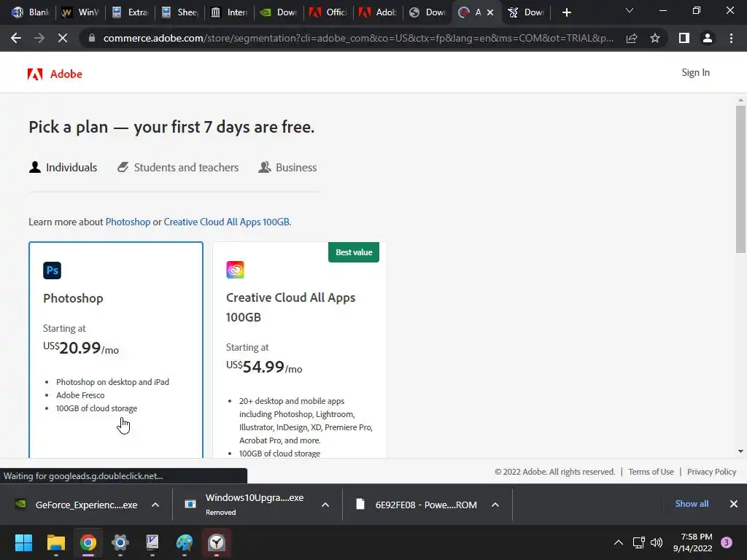Close the downloads bar

[734, 504]
